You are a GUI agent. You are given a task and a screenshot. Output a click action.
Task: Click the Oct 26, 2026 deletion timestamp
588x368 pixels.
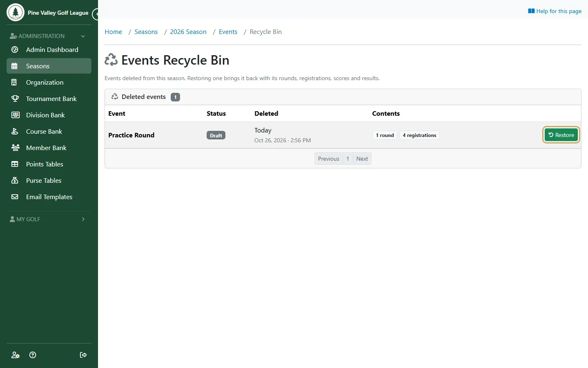283,140
